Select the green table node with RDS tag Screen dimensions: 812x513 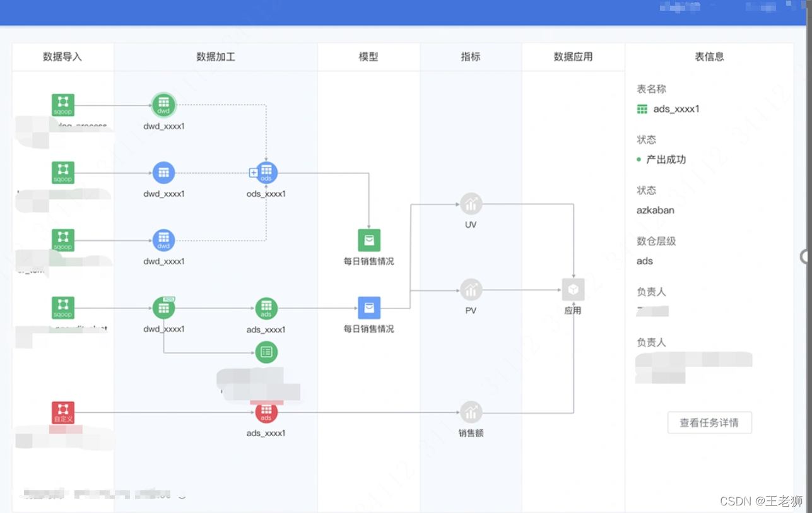point(164,308)
